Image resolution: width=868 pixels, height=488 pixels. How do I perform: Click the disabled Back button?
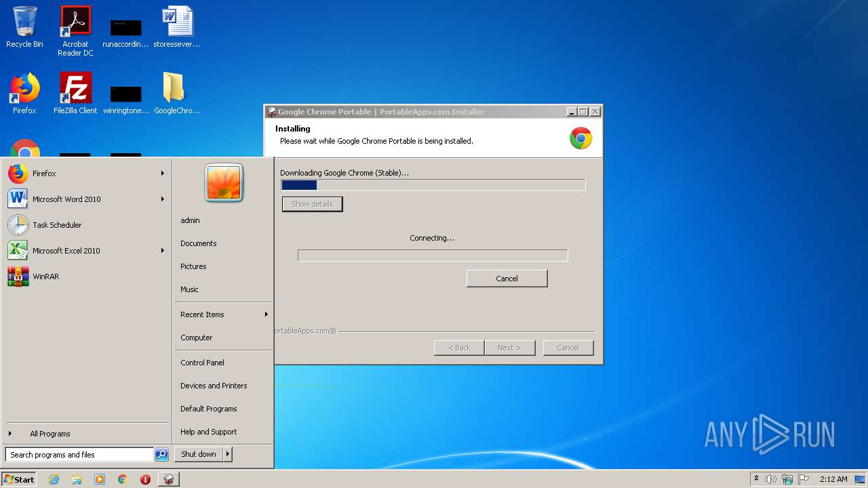pyautogui.click(x=459, y=348)
